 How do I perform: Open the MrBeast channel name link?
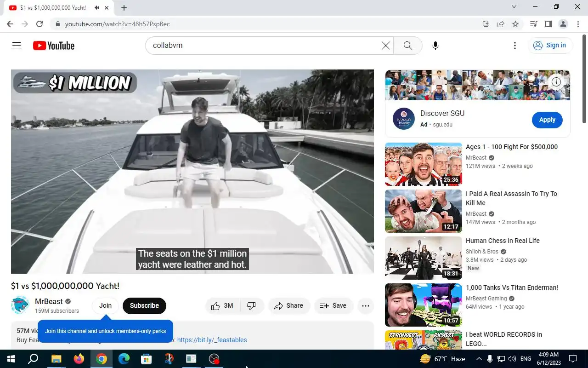[49, 301]
